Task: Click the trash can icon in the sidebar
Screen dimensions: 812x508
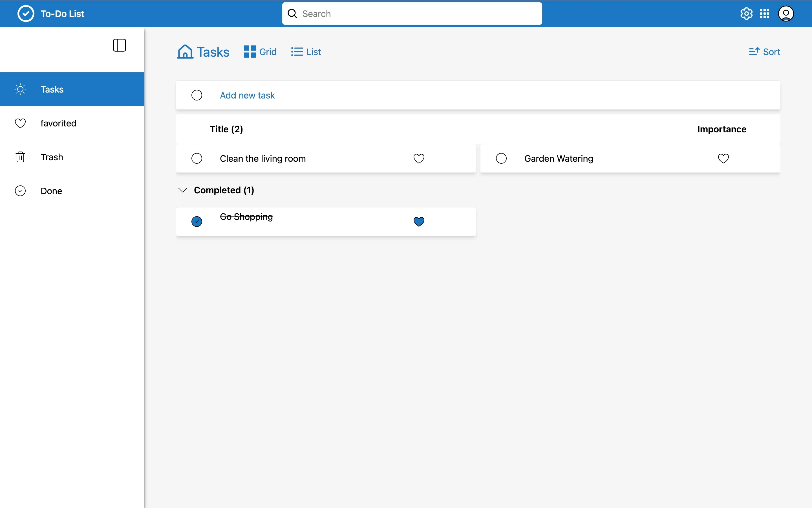Action: pyautogui.click(x=21, y=157)
